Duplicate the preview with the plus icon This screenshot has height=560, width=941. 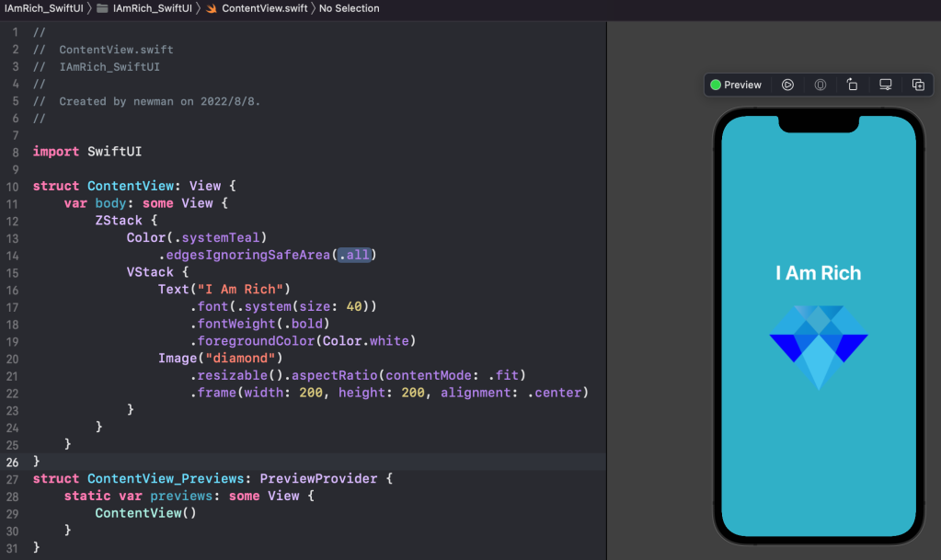917,85
